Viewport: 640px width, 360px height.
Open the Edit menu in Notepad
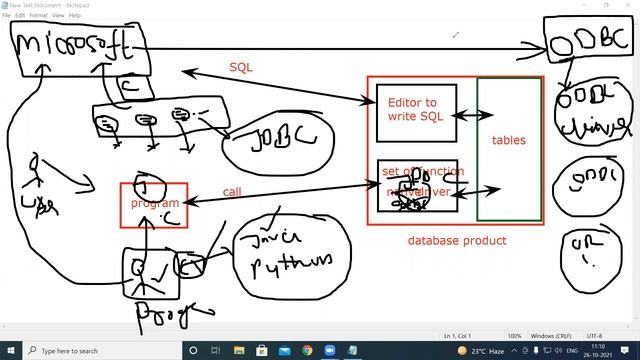pyautogui.click(x=20, y=15)
